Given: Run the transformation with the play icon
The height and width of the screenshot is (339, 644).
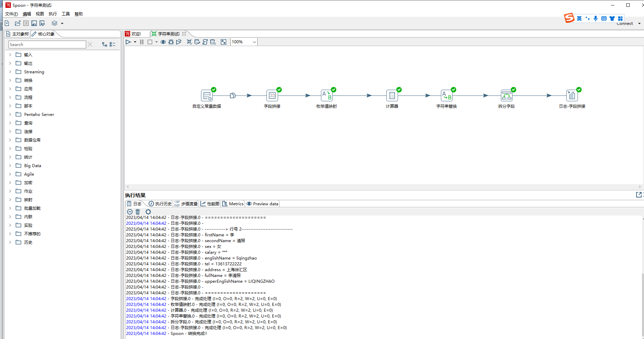Looking at the screenshot, I should pyautogui.click(x=128, y=42).
